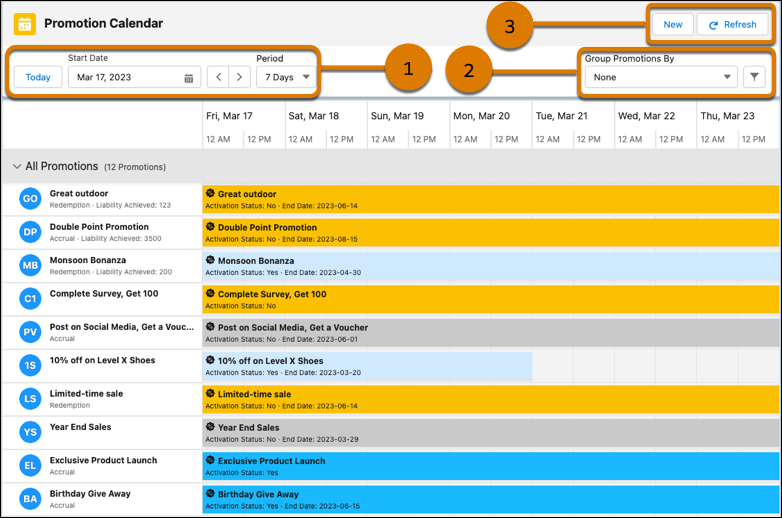Click badge icon in Post on Social Media bar
The height and width of the screenshot is (518, 782).
click(210, 327)
